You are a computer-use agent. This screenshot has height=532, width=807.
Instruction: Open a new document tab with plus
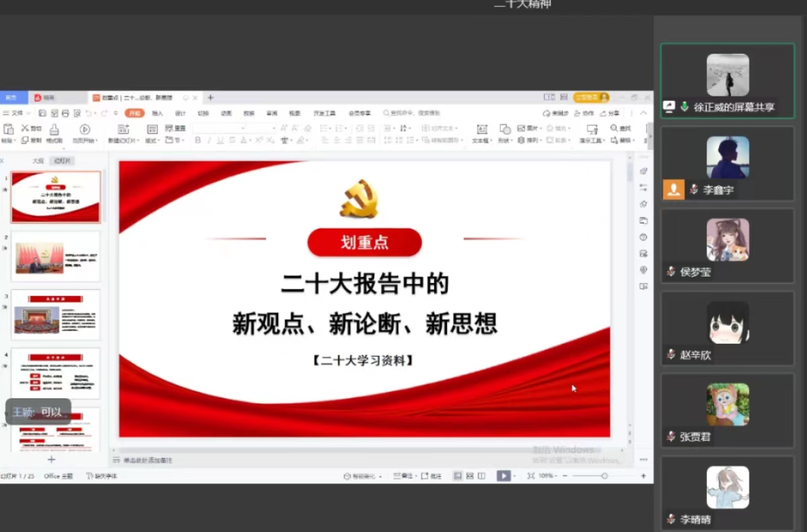point(211,97)
